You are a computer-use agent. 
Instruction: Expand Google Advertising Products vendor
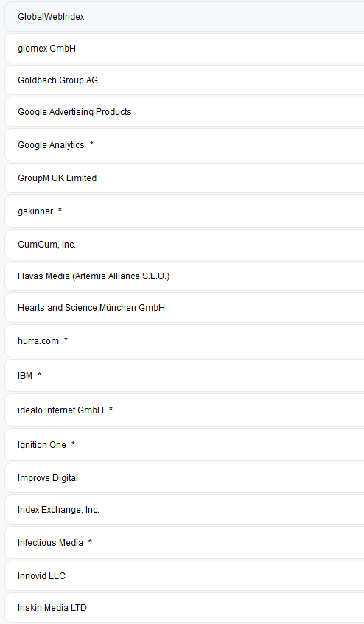click(184, 112)
